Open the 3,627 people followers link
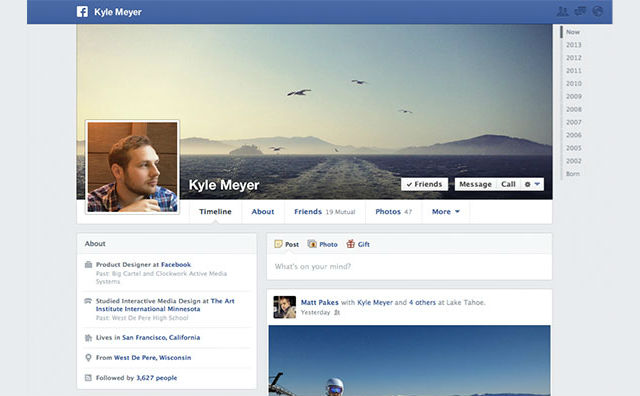The width and height of the screenshot is (640, 396). [157, 378]
